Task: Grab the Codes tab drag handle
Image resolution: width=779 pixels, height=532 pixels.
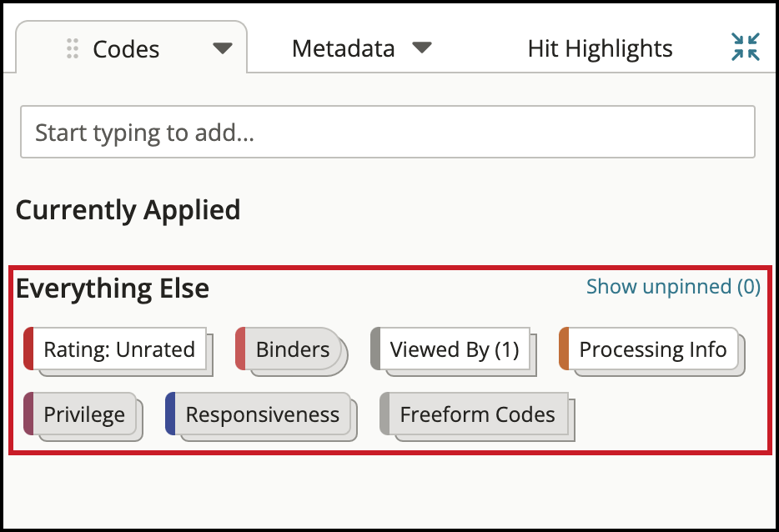Action: coord(73,49)
